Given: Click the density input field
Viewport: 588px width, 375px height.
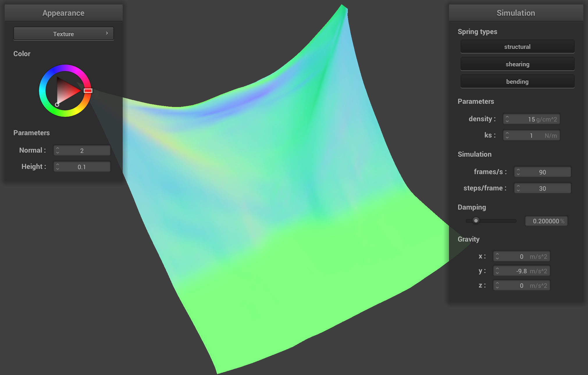Looking at the screenshot, I should pyautogui.click(x=531, y=119).
